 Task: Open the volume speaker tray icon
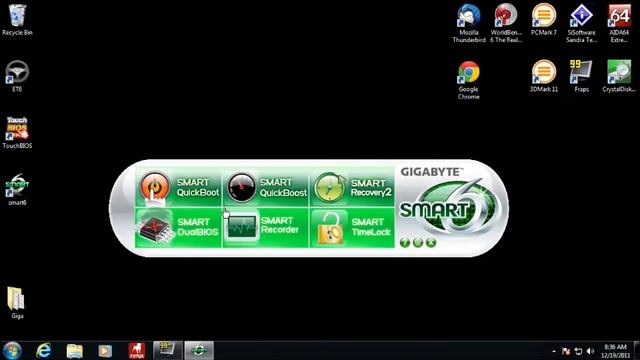590,351
